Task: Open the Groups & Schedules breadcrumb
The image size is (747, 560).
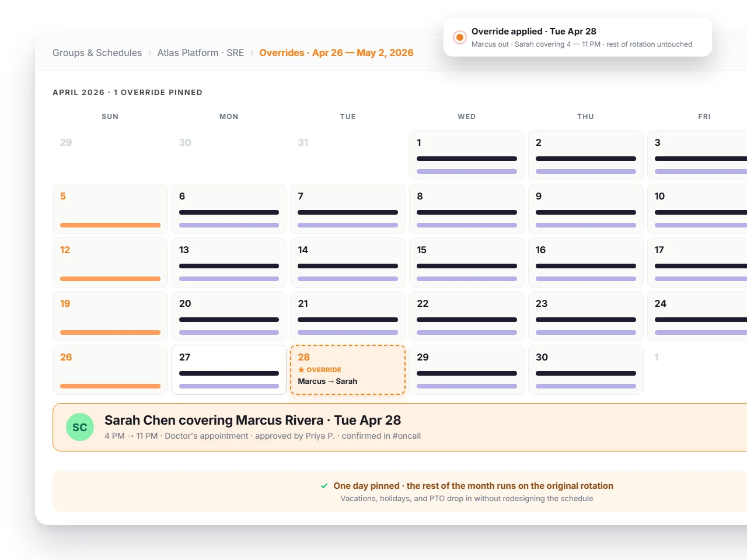Action: tap(97, 52)
